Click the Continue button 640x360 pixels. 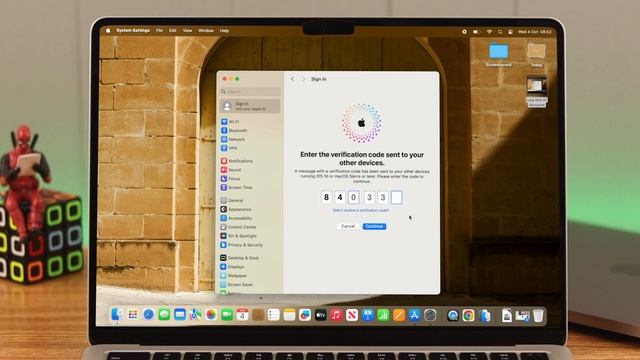coord(374,226)
